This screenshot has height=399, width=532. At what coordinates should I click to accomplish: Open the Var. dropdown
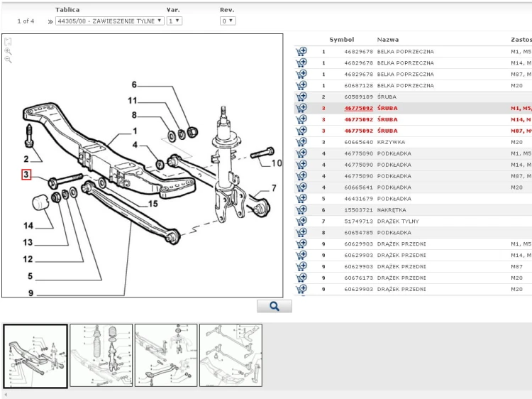click(x=174, y=21)
